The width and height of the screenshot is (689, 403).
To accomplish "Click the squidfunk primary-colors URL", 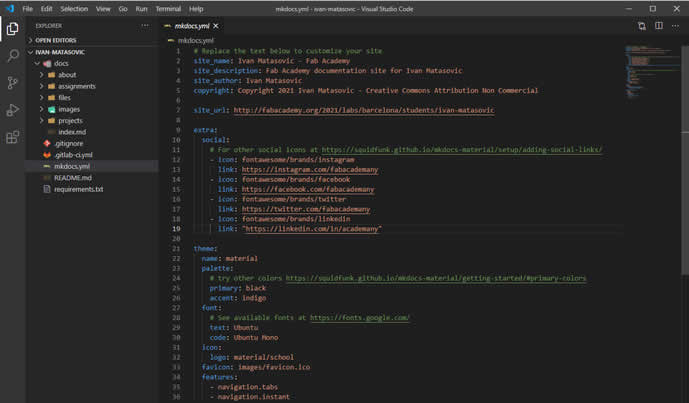I will click(x=435, y=278).
